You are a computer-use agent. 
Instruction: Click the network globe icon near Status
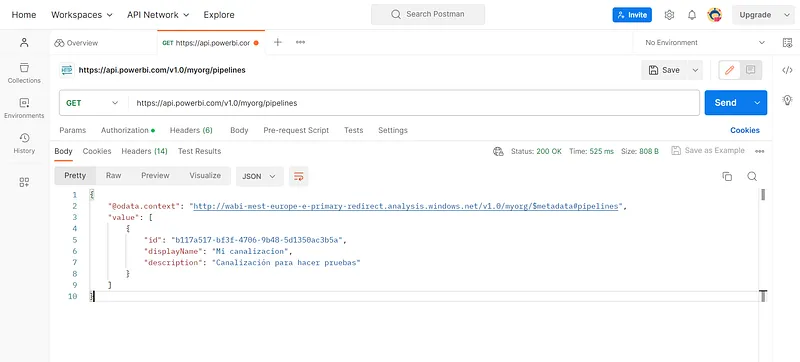(498, 151)
